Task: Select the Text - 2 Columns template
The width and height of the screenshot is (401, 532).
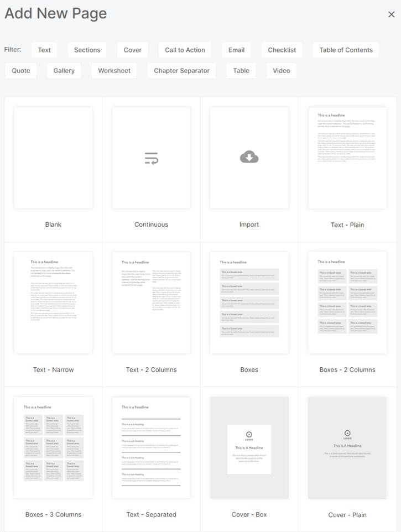Action: [x=151, y=302]
